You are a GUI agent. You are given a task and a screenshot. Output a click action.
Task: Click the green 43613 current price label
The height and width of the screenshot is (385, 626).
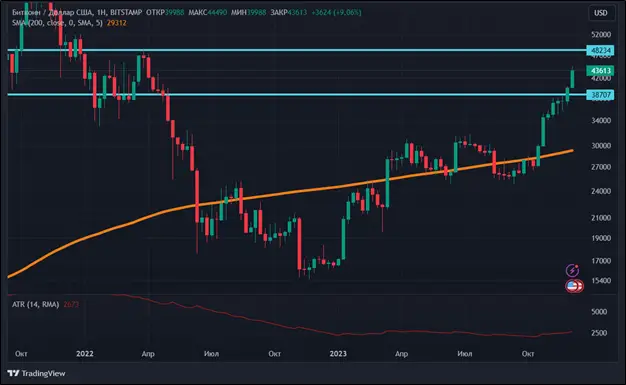point(600,71)
